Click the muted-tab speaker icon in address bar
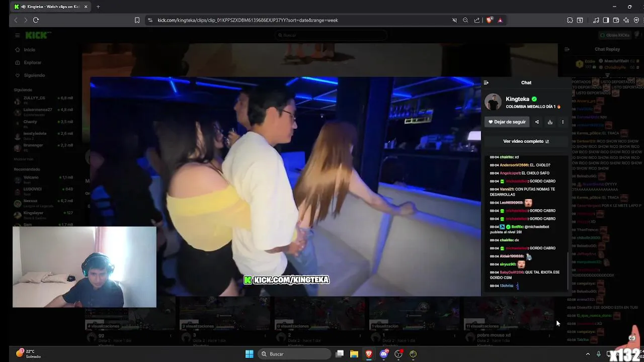 tap(455, 20)
